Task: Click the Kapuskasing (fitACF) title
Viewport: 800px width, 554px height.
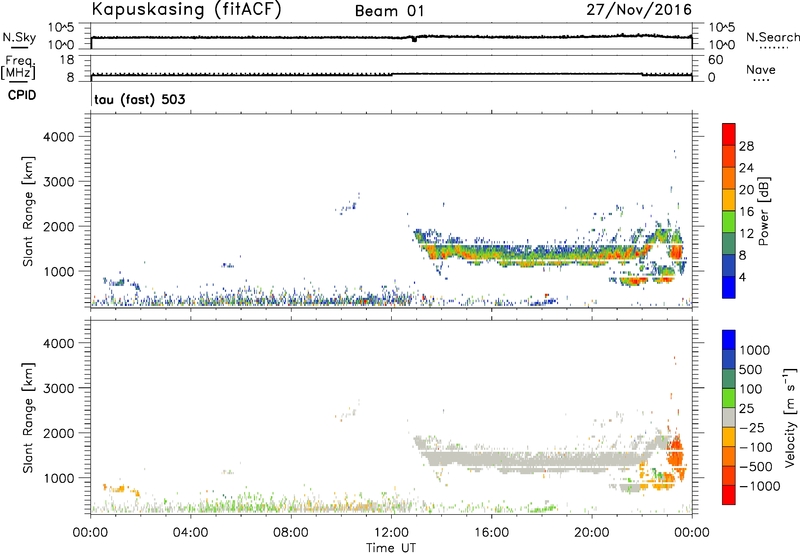Action: pyautogui.click(x=186, y=9)
